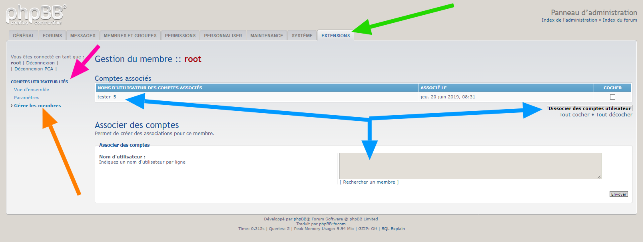Select the Extensions tab
644x242 pixels.
click(x=335, y=36)
